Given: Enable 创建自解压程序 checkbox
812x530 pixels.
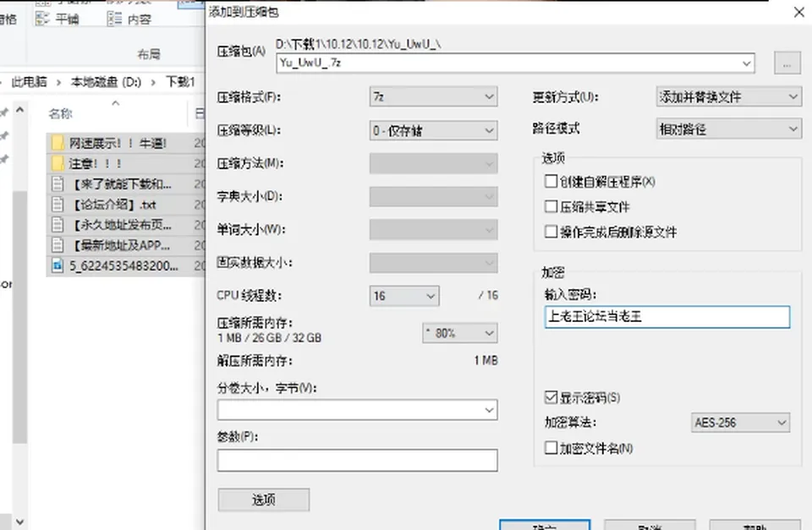Looking at the screenshot, I should coord(551,181).
